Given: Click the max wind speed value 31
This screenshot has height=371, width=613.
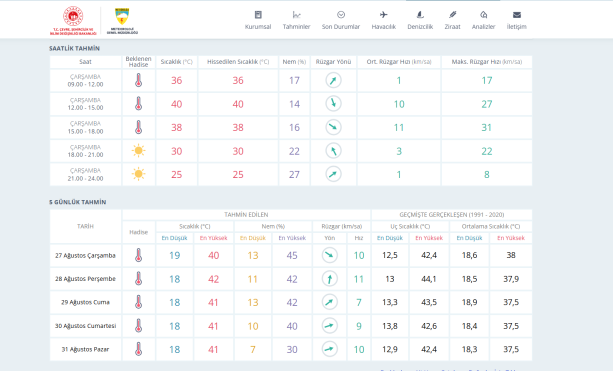Looking at the screenshot, I should pos(487,127).
